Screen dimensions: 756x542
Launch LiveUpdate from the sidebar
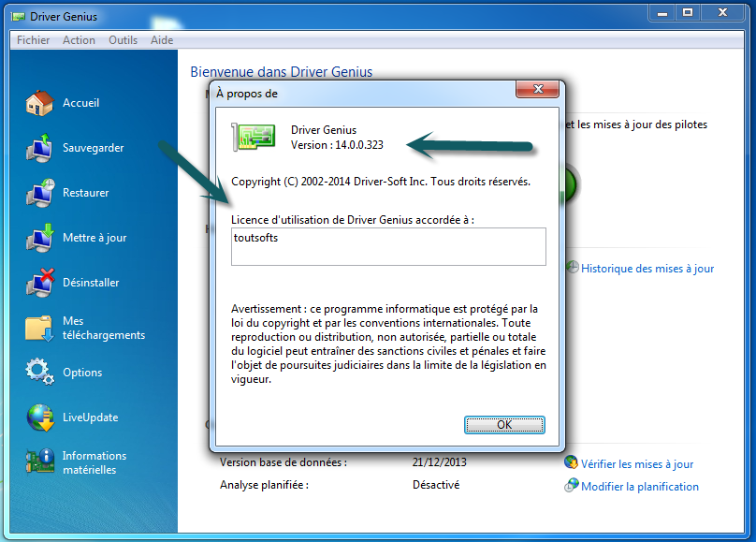(x=90, y=417)
